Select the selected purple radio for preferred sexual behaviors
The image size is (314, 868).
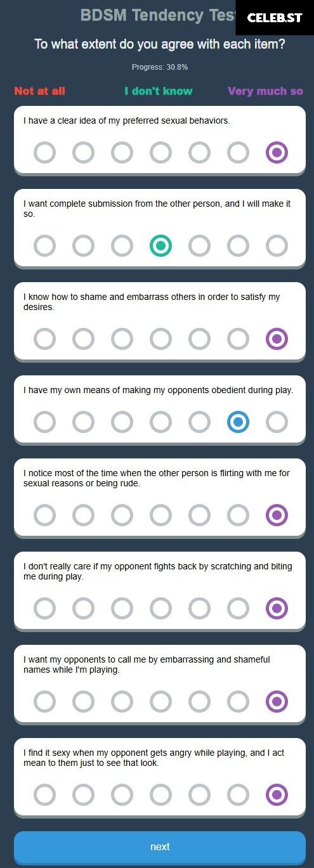(277, 153)
